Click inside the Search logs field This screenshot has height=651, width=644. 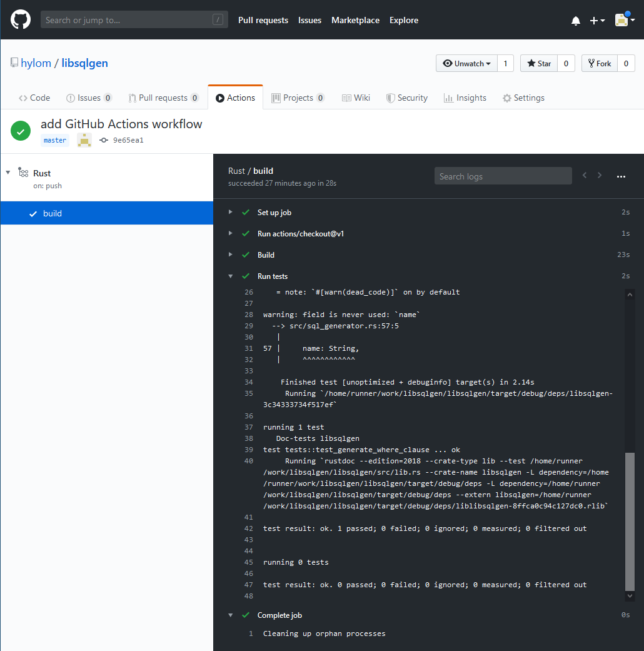(503, 176)
